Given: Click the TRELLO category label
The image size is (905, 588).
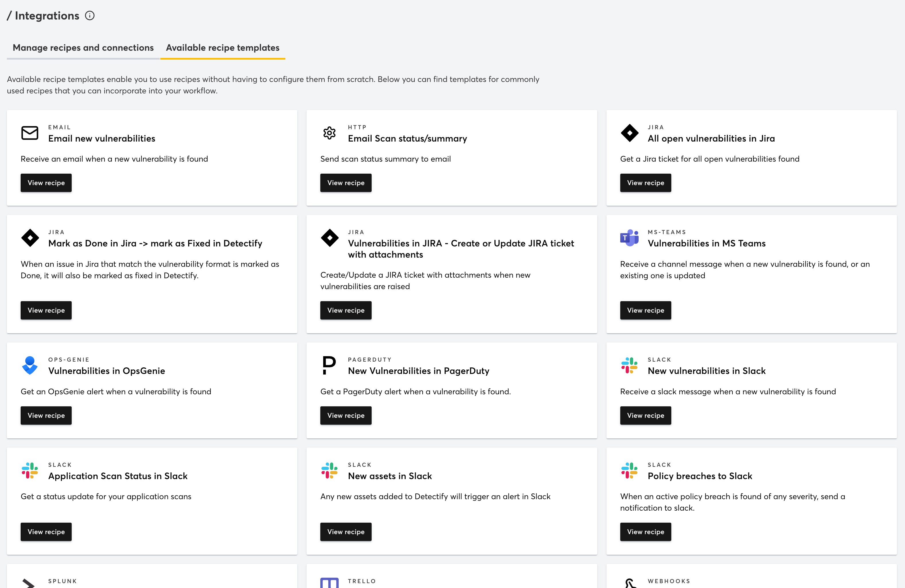Looking at the screenshot, I should coord(362,581).
